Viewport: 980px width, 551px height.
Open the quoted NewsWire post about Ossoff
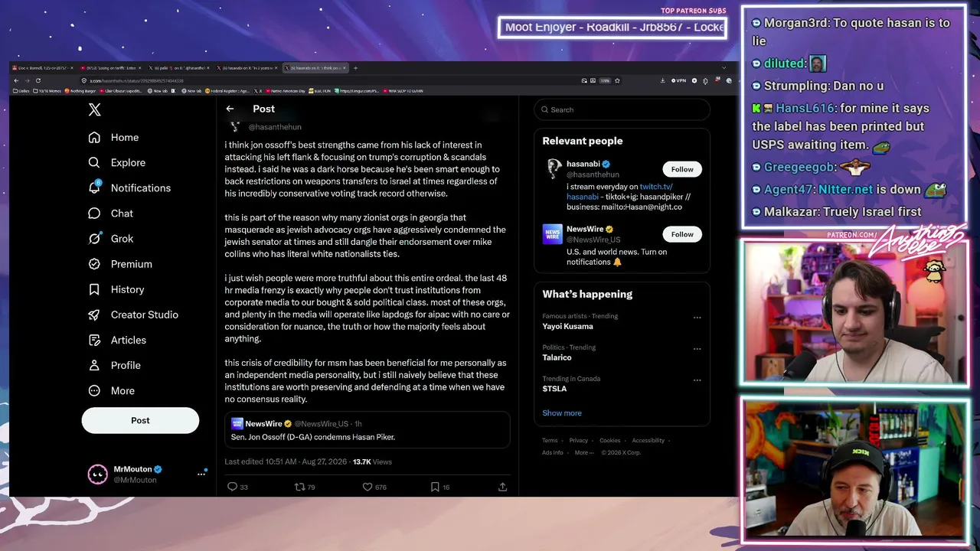click(367, 430)
